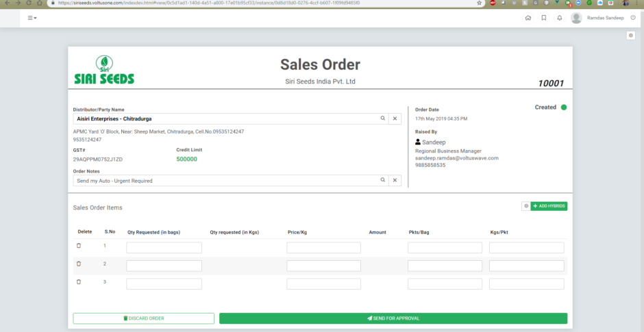
Task: Click page settings gear at top right
Action: coord(631,36)
